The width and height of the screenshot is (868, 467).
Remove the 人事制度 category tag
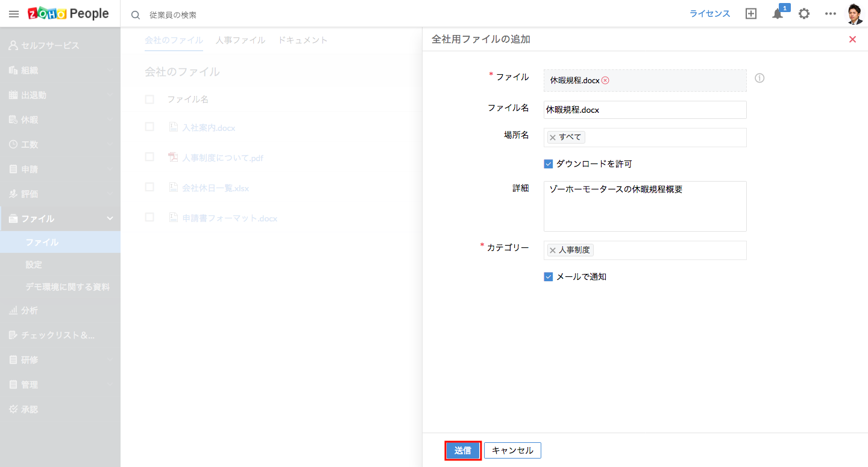[553, 250]
